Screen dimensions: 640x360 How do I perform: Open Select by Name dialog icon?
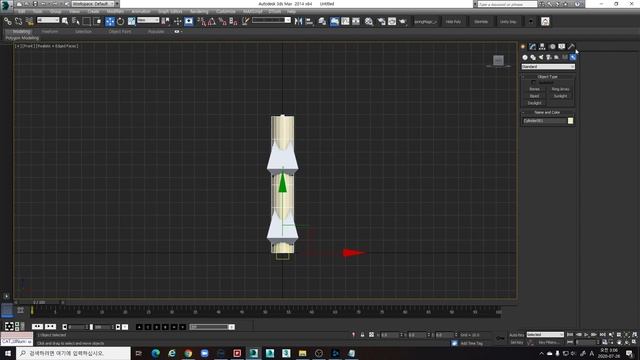coord(76,21)
